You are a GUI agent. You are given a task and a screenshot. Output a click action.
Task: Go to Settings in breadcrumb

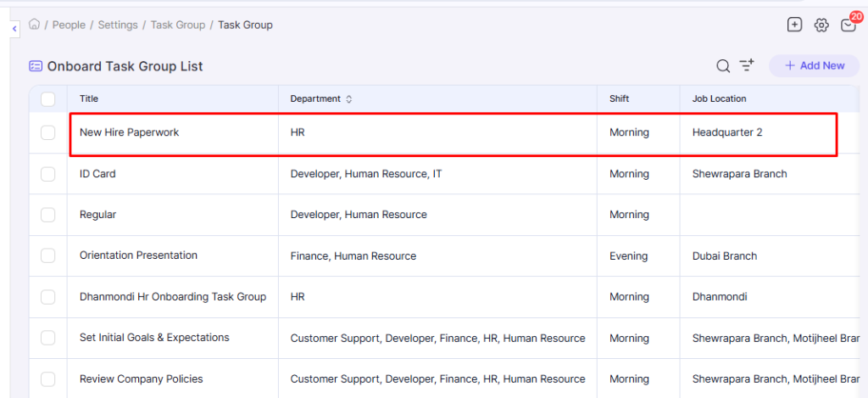tap(118, 25)
